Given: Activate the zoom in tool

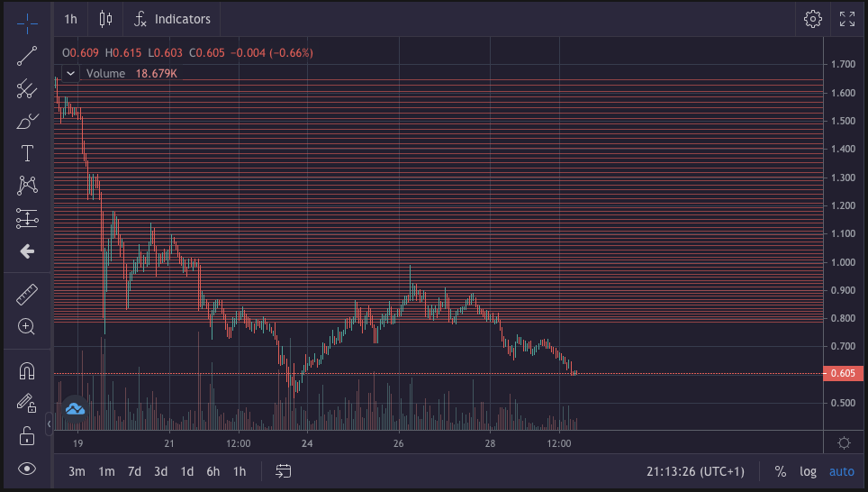Looking at the screenshot, I should pos(27,327).
